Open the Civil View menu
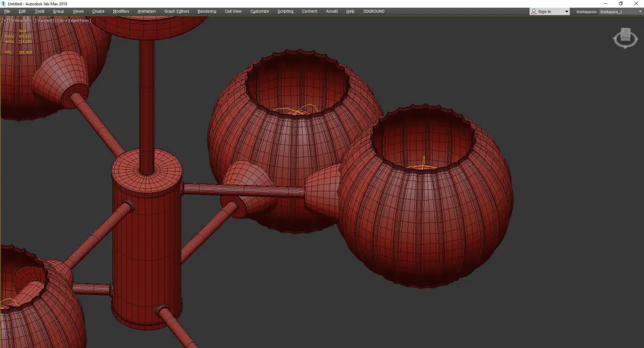 click(x=233, y=11)
